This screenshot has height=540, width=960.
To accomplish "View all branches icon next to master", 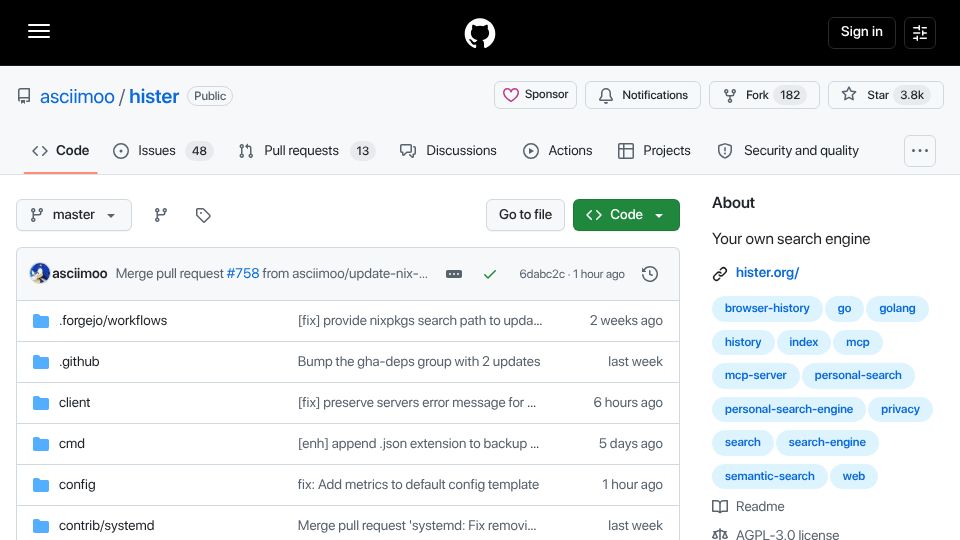I will 160,215.
